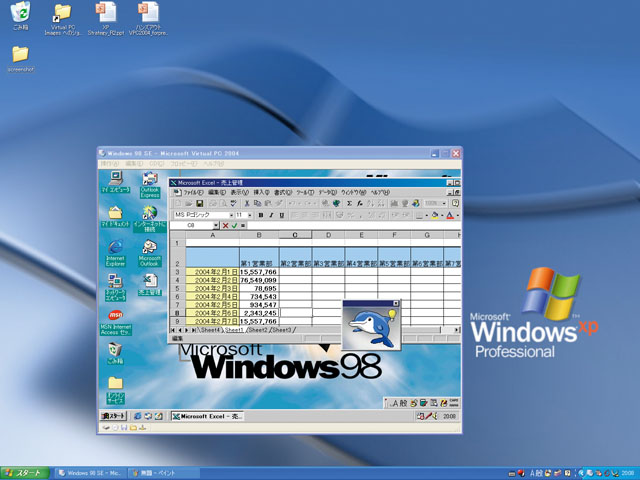Screen dimensions: 640x480
Task: Click Windows 98 SE taskbar button on XP
Action: tap(89, 473)
